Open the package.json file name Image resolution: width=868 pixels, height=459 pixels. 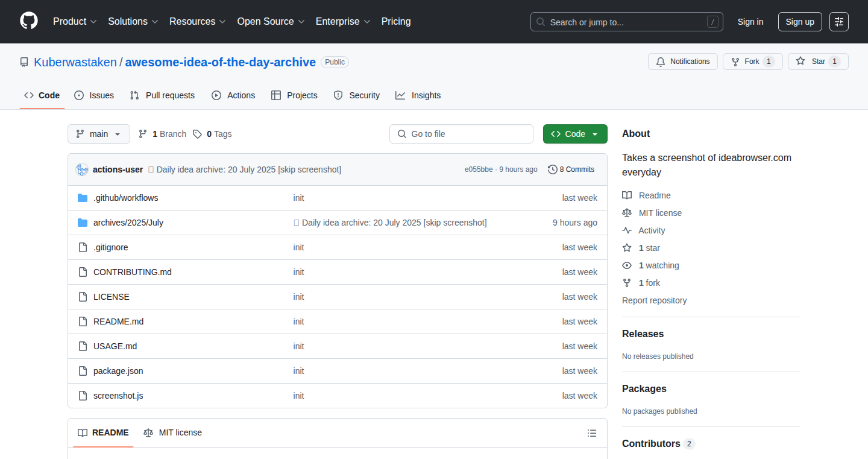click(x=118, y=371)
